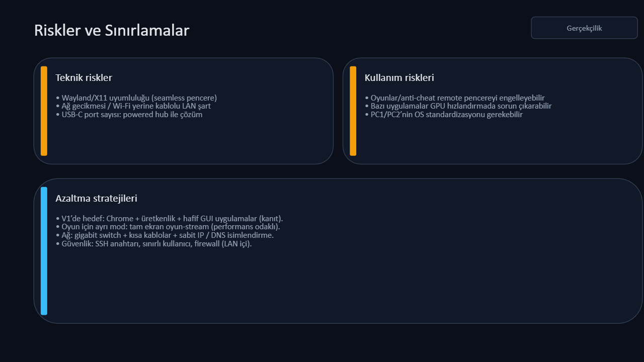The image size is (644, 362).
Task: Select the "Ağ: gigabit switch" bullet line
Action: coord(165,235)
